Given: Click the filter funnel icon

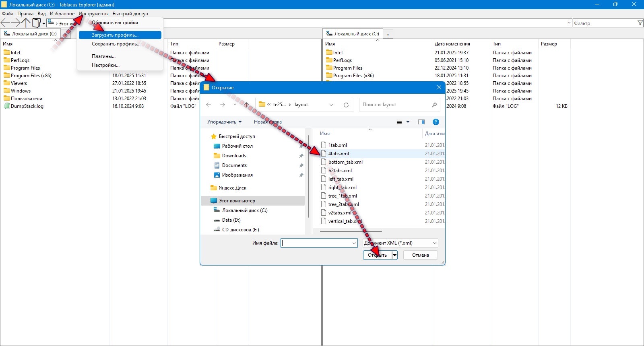Looking at the screenshot, I should tap(640, 23).
